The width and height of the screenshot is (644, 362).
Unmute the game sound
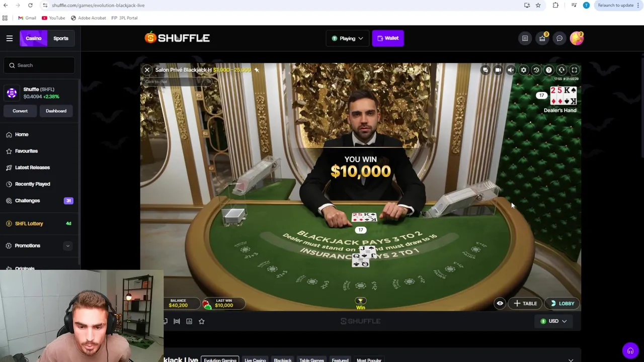511,70
